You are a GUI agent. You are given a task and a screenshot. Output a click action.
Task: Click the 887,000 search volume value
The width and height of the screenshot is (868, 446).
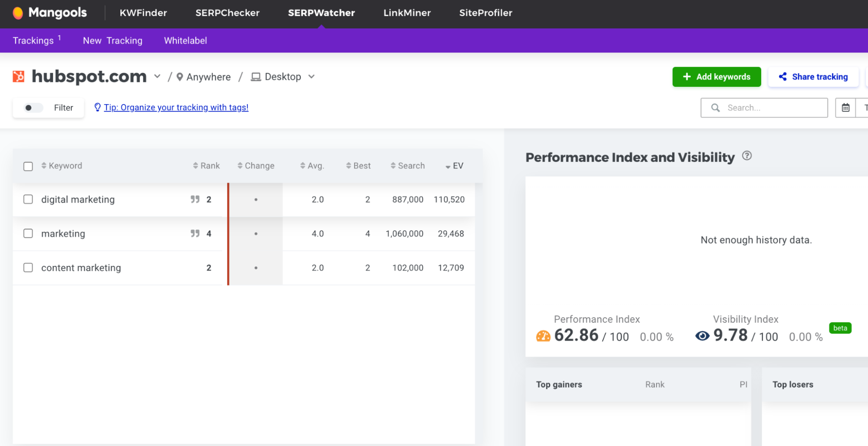pos(408,199)
